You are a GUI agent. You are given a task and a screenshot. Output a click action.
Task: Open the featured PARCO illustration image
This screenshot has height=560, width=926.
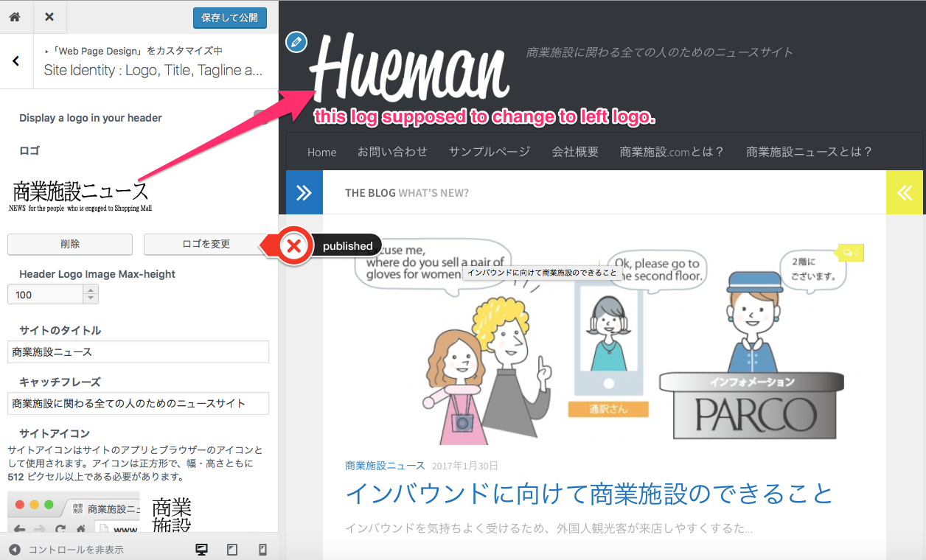click(604, 339)
